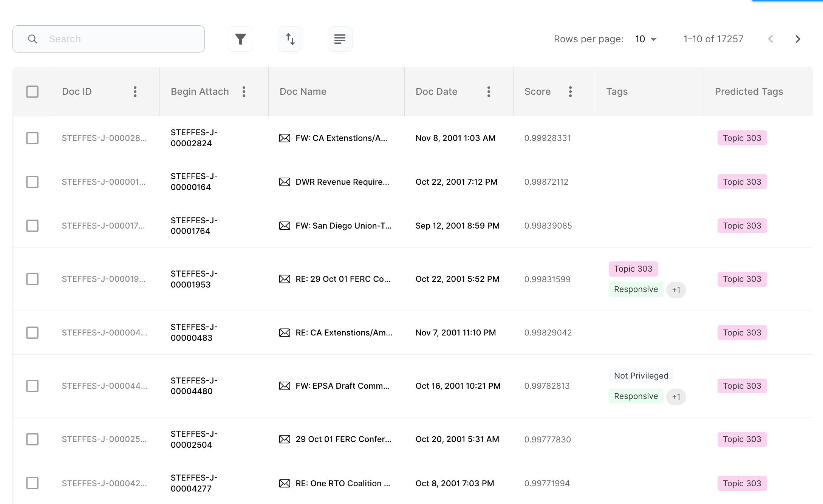Go to next page arrow
The image size is (823, 504).
point(798,39)
